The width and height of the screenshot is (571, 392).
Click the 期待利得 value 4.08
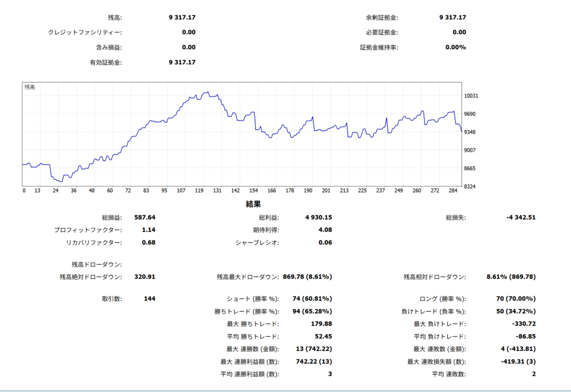(x=325, y=230)
